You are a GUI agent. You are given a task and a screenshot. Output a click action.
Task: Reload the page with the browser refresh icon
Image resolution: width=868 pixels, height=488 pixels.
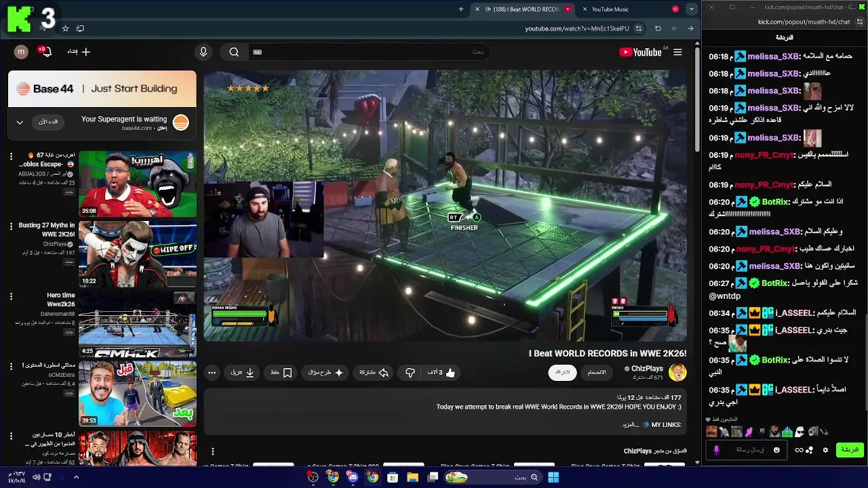tap(658, 28)
